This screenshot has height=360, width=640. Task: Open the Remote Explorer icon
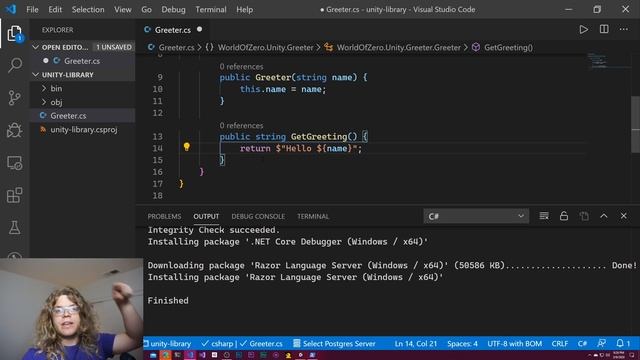point(15,163)
